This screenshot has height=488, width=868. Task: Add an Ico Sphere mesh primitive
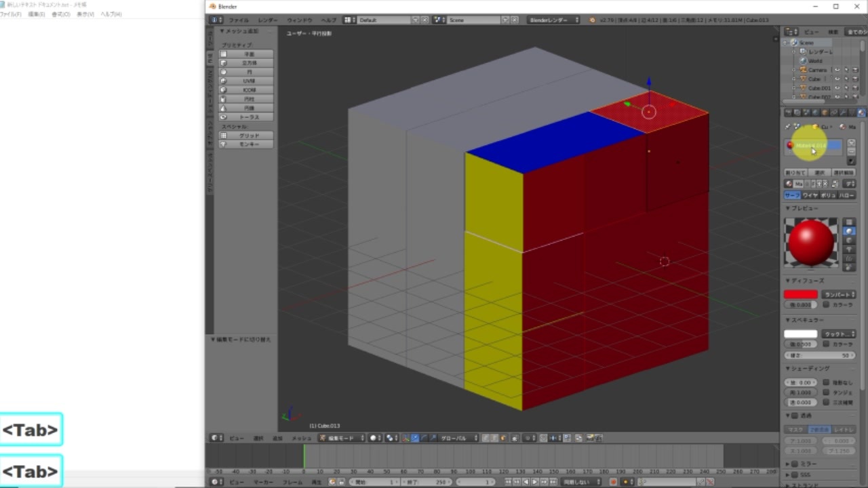[x=246, y=90]
